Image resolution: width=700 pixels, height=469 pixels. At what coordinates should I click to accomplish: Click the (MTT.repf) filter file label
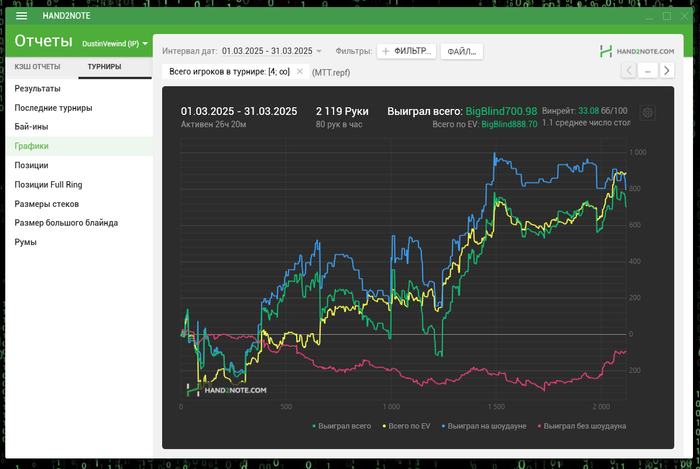(x=331, y=72)
